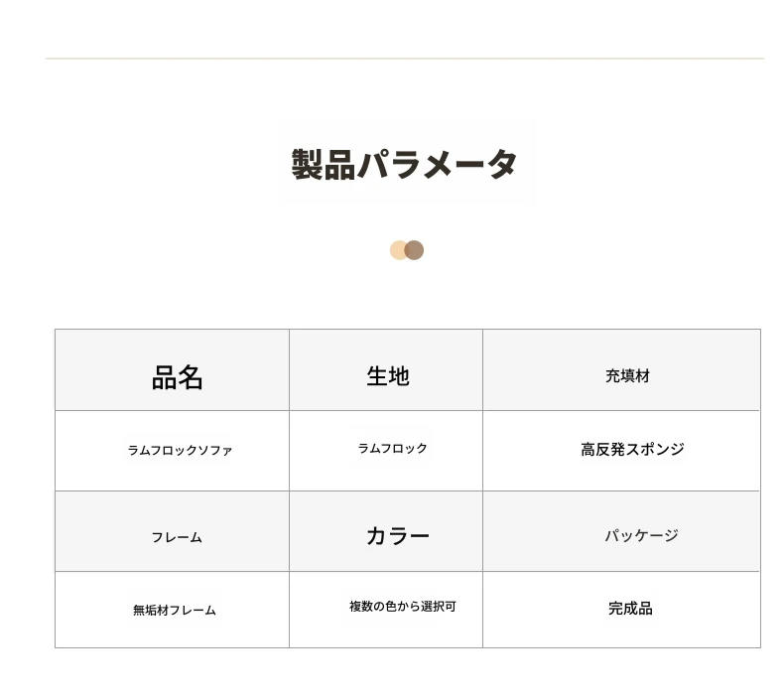The image size is (784, 699).
Task: Select the 無垢材フレーム value
Action: [175, 610]
